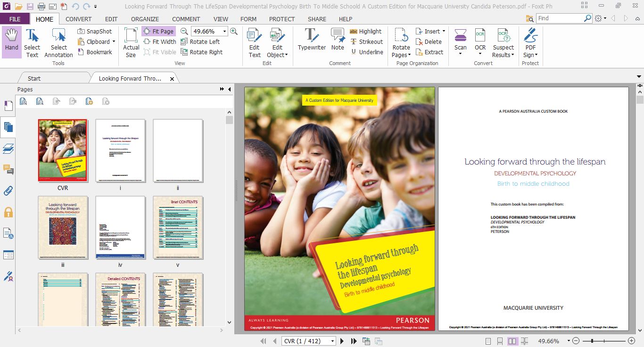Enlarge page thumbnails in Pages panel
644x347 pixels.
point(24,101)
